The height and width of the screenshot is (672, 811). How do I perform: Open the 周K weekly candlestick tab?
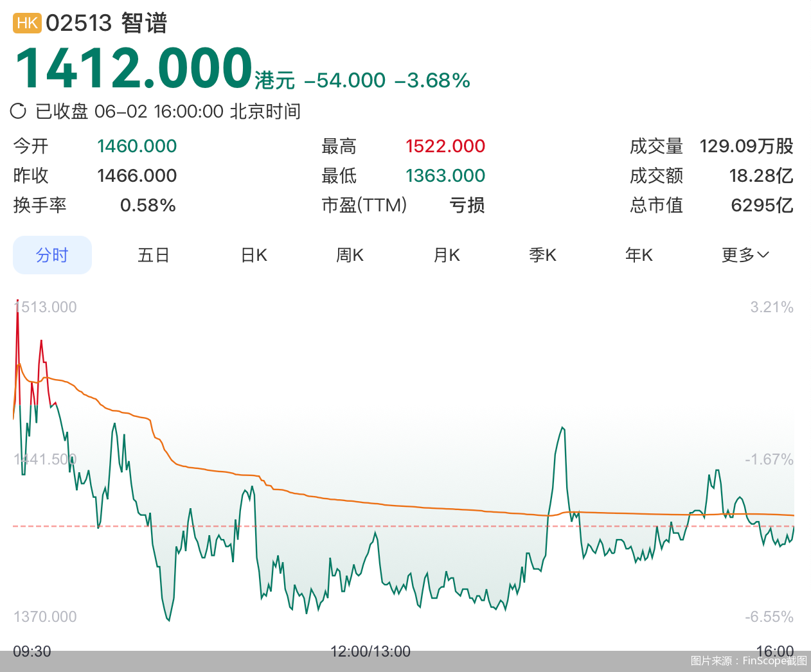point(350,255)
